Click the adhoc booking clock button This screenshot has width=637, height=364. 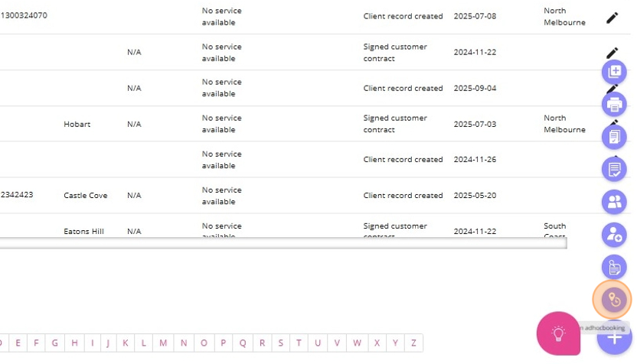click(x=614, y=300)
